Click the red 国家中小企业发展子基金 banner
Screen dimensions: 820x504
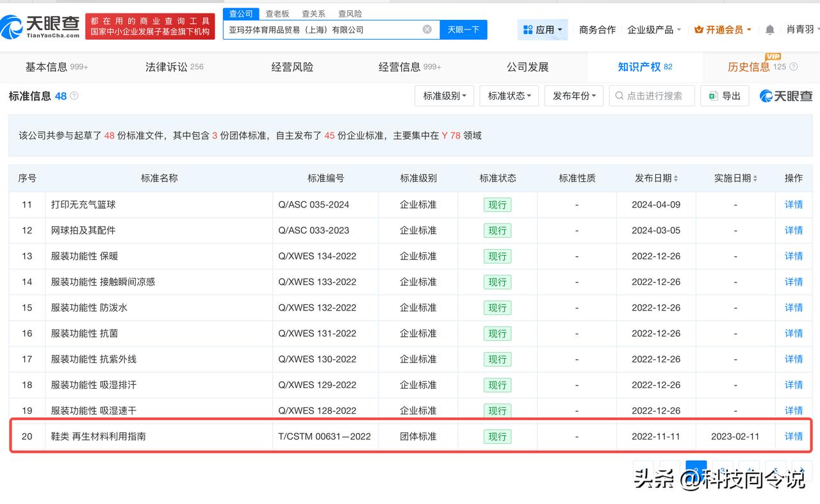tap(150, 26)
